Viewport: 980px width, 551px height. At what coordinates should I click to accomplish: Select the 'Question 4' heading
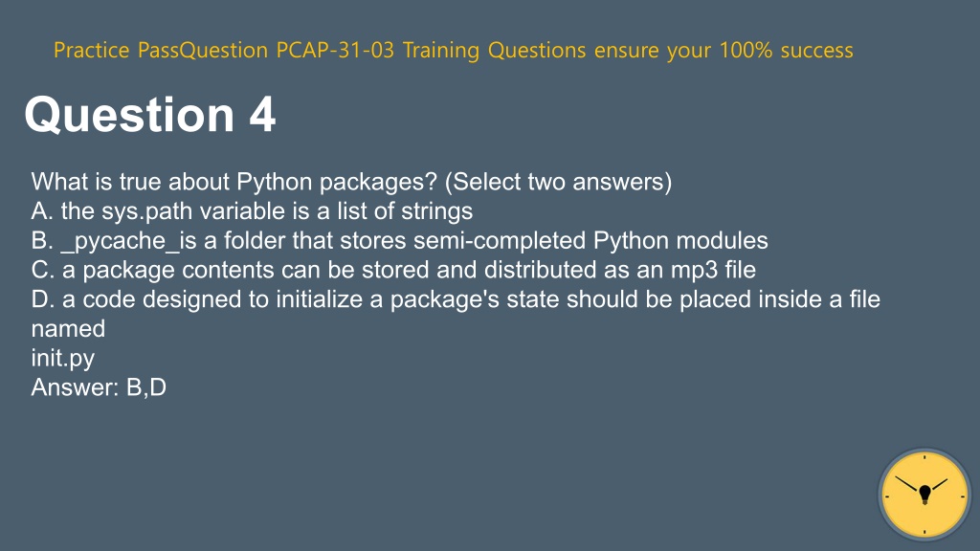pos(150,115)
